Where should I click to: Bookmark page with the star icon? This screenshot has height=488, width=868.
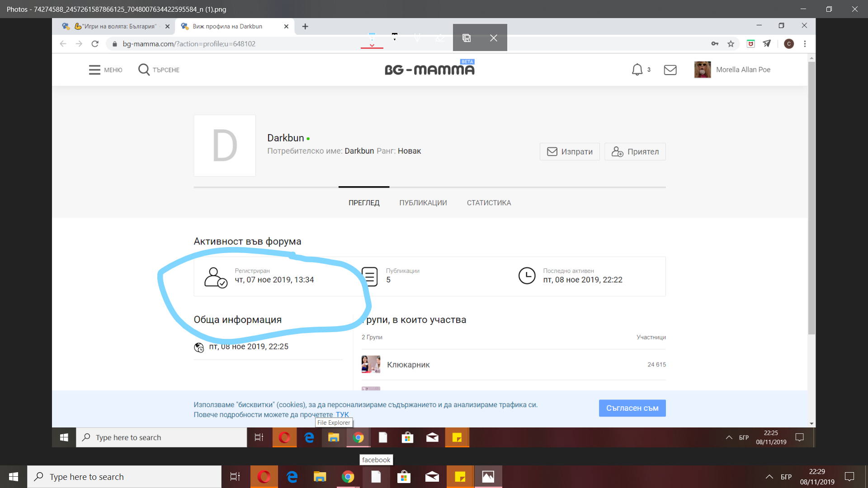pos(731,44)
